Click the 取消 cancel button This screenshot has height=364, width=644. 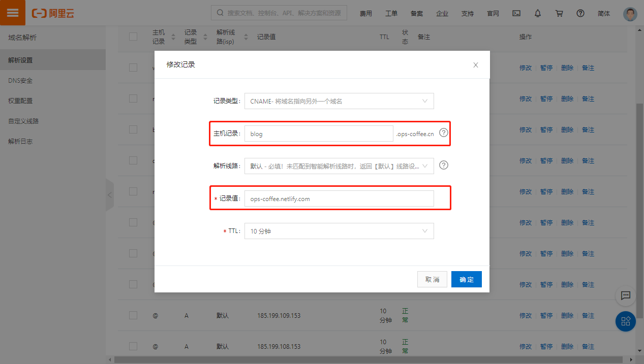pos(432,279)
